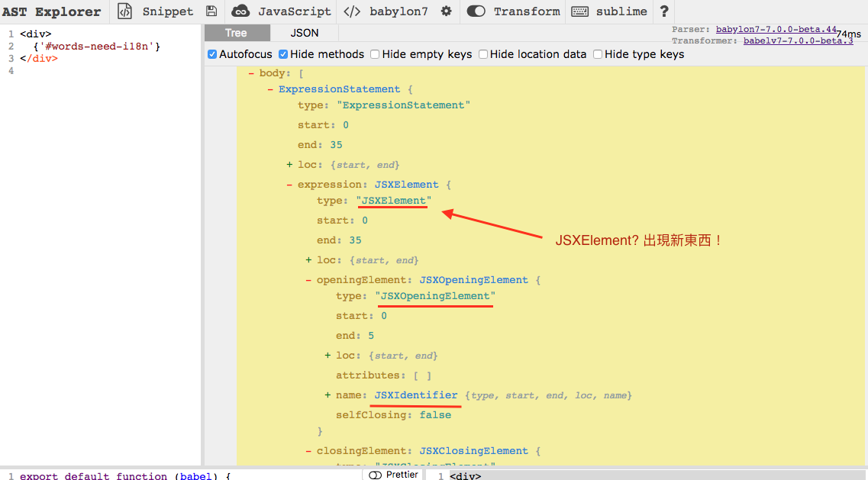Click the save floppy disk icon
The width and height of the screenshot is (868, 480).
tap(211, 11)
